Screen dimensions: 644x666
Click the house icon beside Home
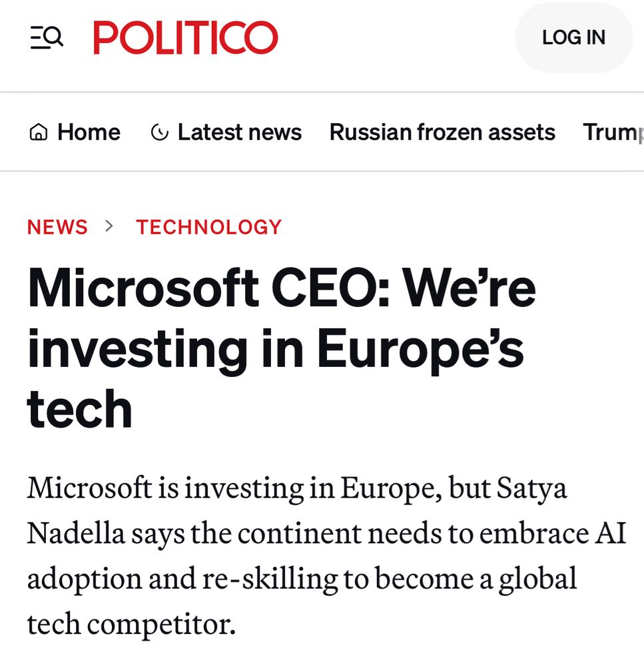39,133
